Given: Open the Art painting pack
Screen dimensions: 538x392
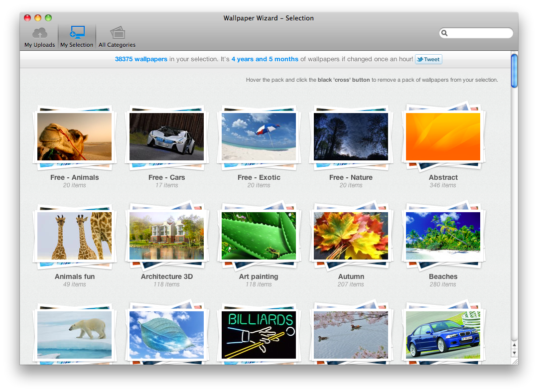Looking at the screenshot, I should coord(259,236).
